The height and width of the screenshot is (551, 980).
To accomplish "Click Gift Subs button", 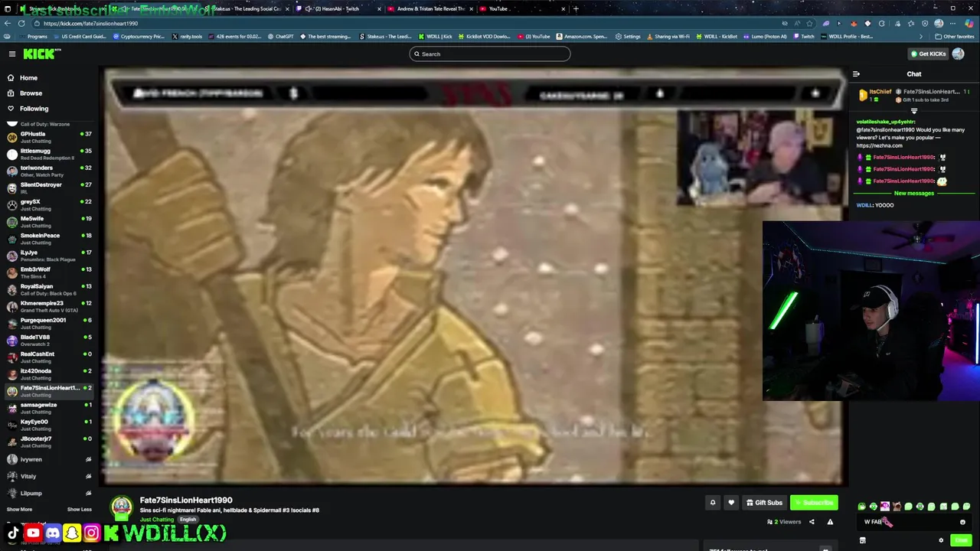I will [x=764, y=503].
